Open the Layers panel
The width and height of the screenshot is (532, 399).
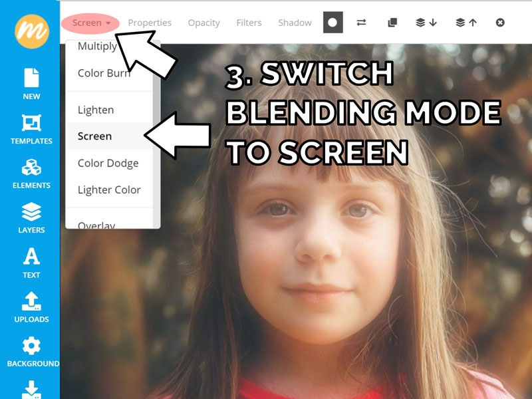click(31, 218)
